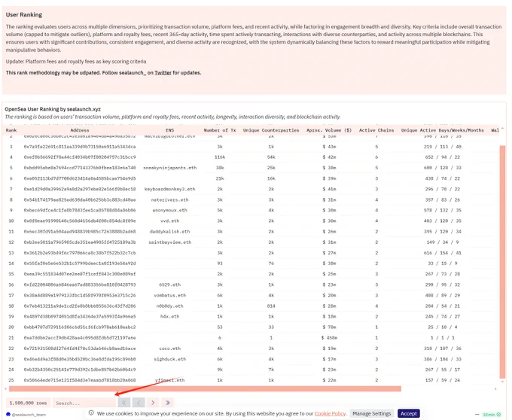Viewport: 512px width, 420px height.
Task: Open the Cookie Policy link
Action: pos(330,413)
